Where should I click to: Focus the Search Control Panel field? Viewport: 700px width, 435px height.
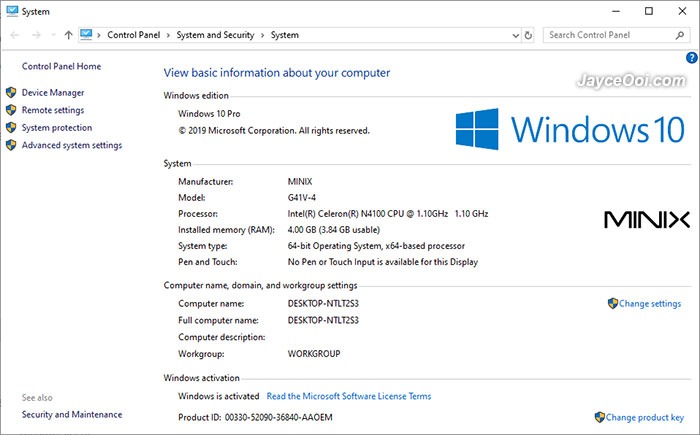pyautogui.click(x=616, y=35)
